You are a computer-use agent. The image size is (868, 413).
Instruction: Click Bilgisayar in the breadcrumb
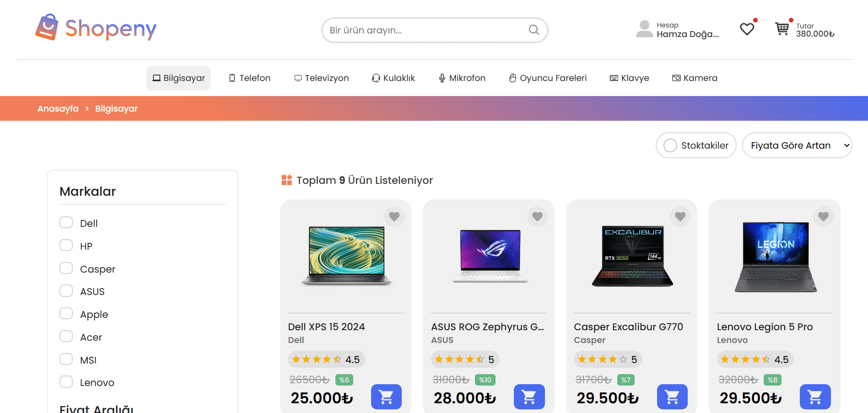click(x=116, y=109)
